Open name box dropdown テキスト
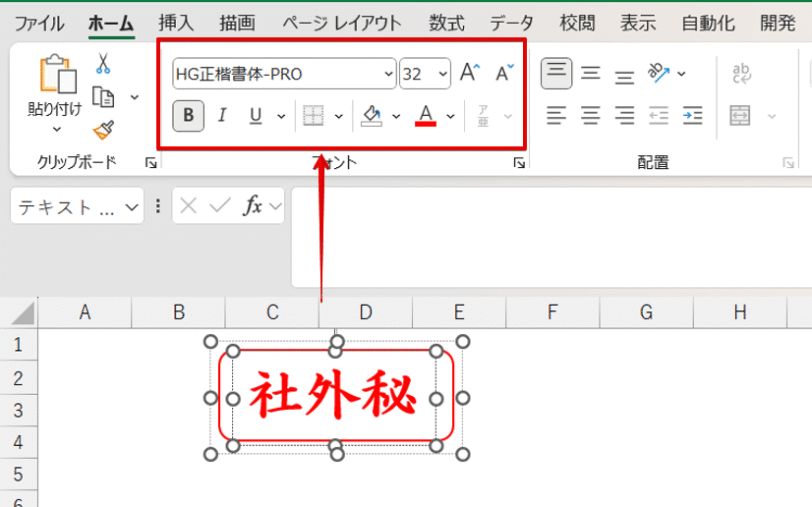This screenshot has width=812, height=507. coord(132,207)
